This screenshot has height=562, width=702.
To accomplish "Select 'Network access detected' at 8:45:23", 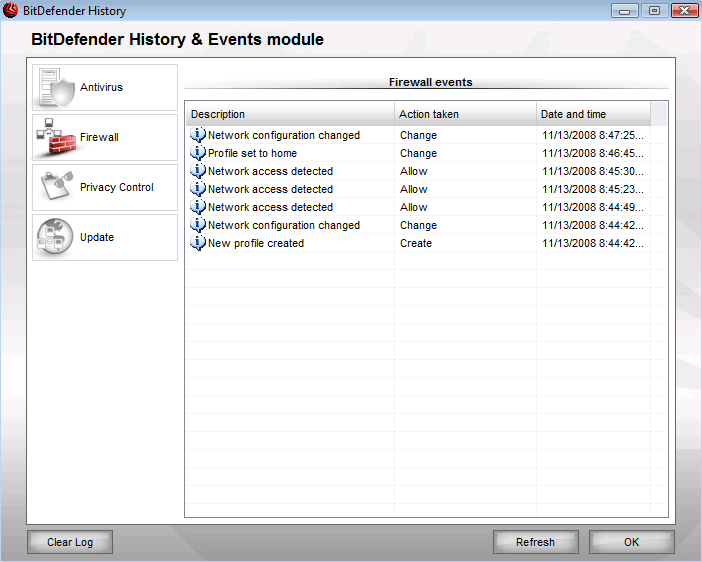I will [270, 189].
